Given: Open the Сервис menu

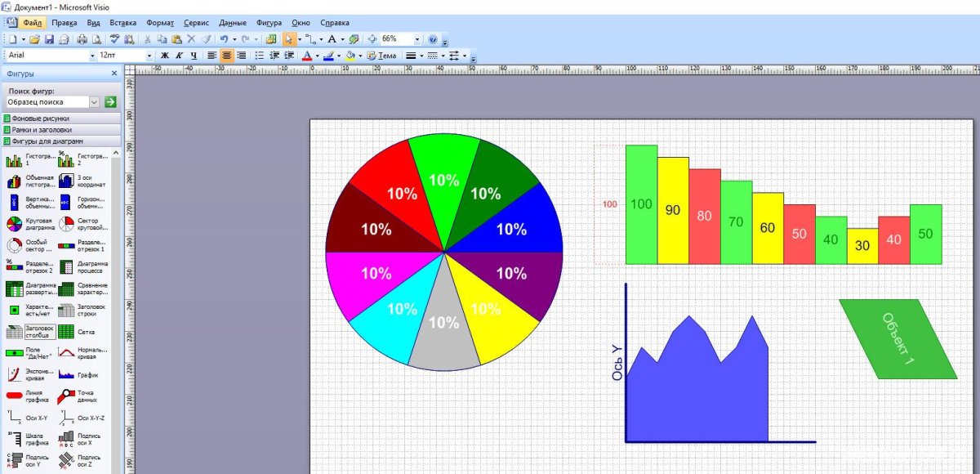Looking at the screenshot, I should coord(196,23).
